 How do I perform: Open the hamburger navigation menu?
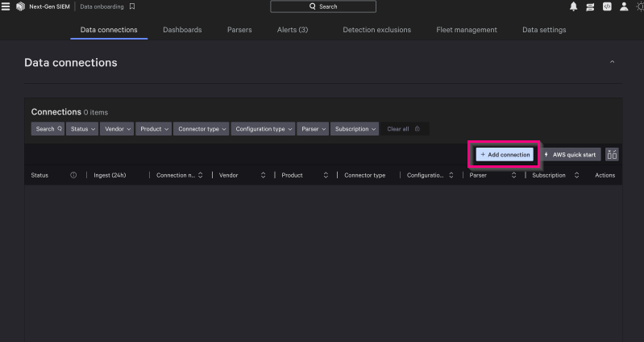5,6
